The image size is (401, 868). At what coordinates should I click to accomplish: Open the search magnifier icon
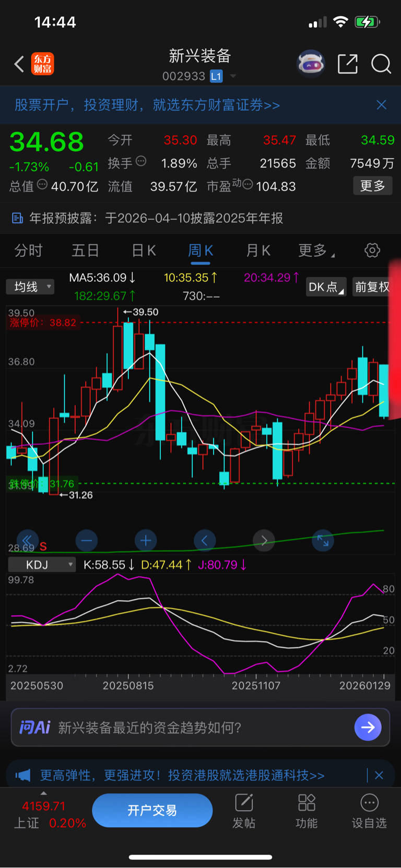tap(381, 64)
